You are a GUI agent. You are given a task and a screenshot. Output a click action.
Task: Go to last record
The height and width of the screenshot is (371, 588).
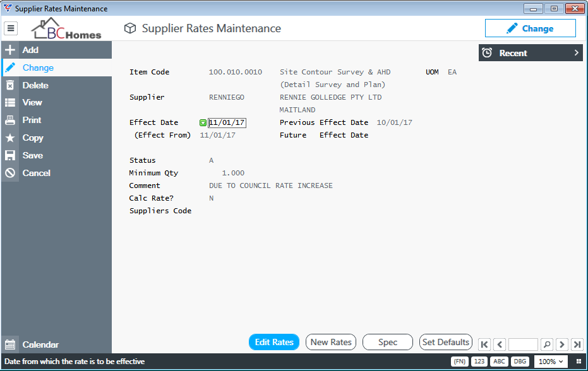point(577,344)
